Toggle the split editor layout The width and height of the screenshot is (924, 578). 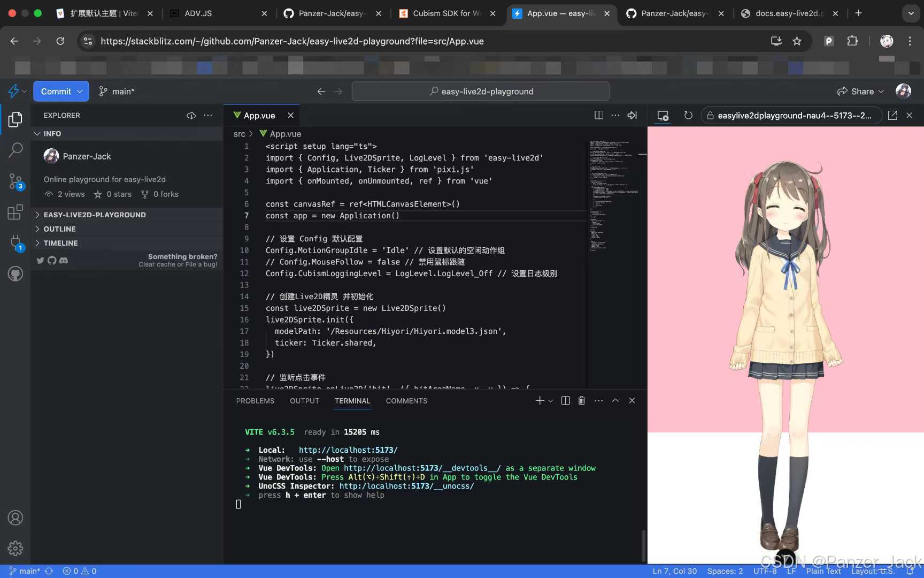tap(598, 115)
